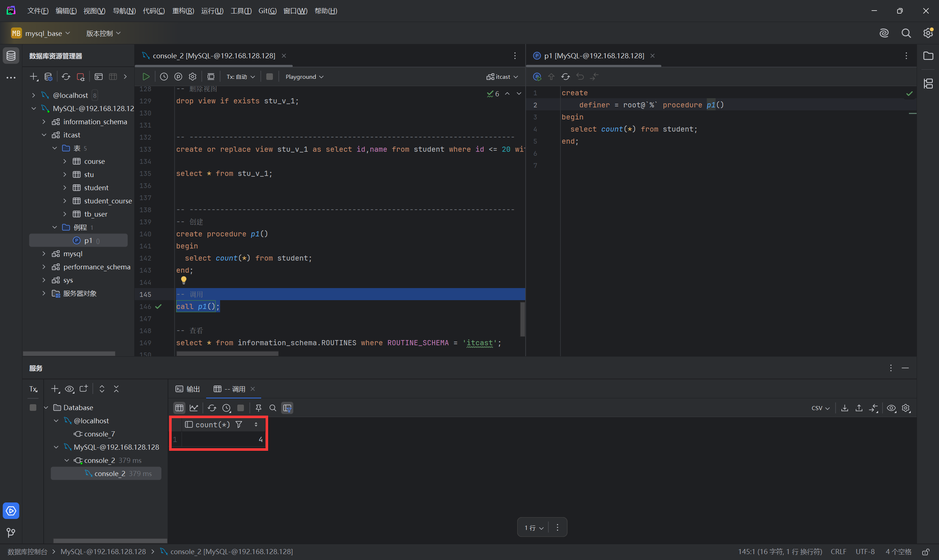Expand the mysql schema tree node
The image size is (939, 560).
(x=44, y=254)
